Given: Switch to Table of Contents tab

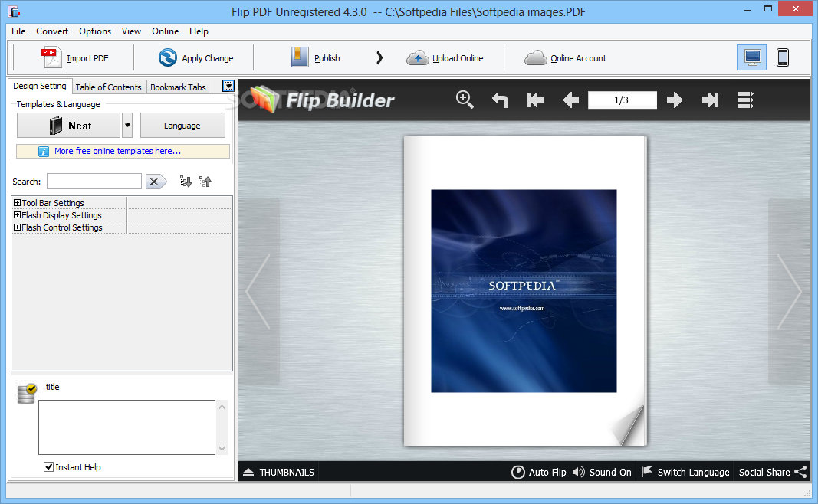Looking at the screenshot, I should point(109,87).
